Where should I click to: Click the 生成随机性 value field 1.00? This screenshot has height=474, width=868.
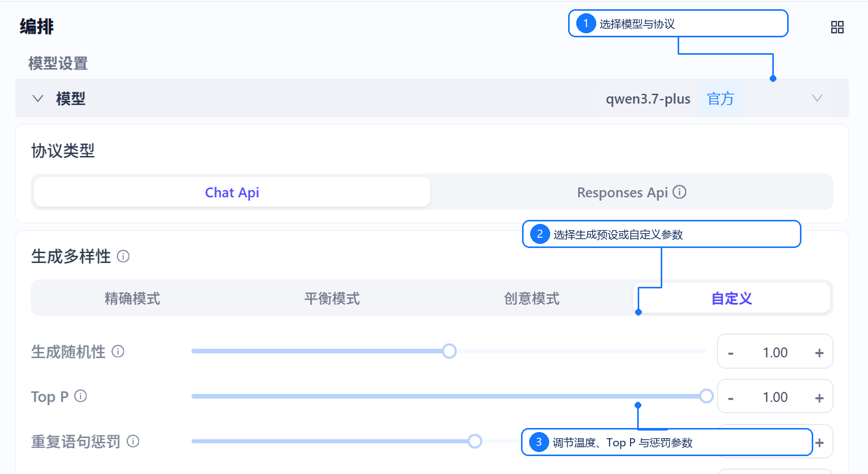pyautogui.click(x=775, y=352)
